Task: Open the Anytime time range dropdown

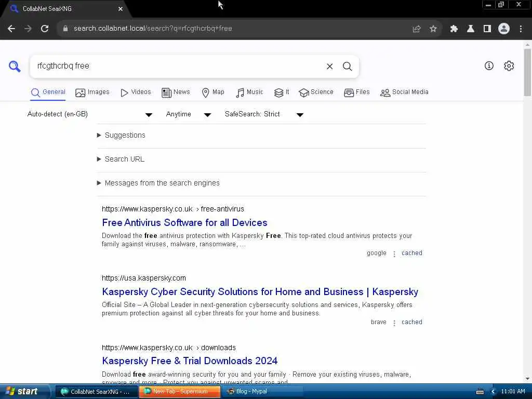Action: (189, 114)
